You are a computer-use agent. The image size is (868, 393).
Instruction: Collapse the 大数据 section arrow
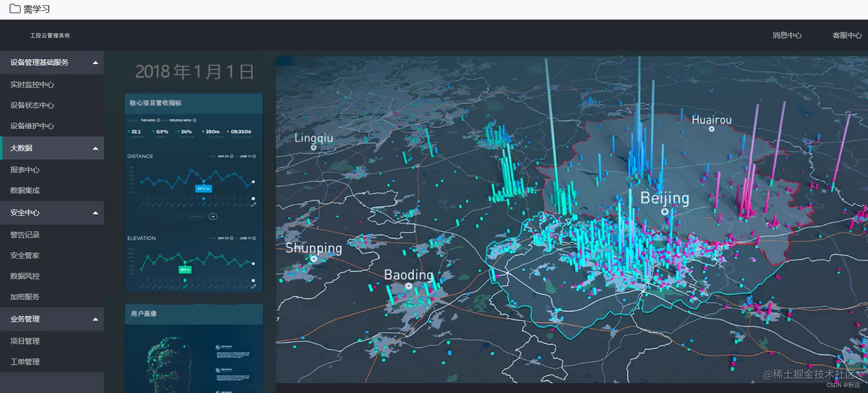coord(95,148)
